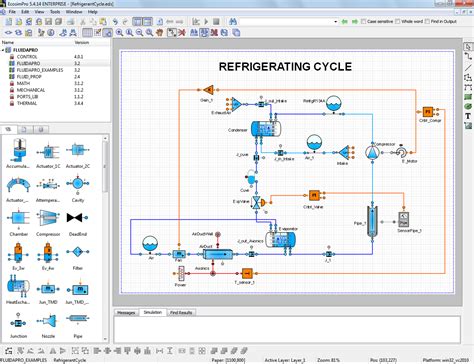Viewport: 474px width, 364px height.
Task: Click the pan hand tool in toolbar
Action: click(x=160, y=33)
